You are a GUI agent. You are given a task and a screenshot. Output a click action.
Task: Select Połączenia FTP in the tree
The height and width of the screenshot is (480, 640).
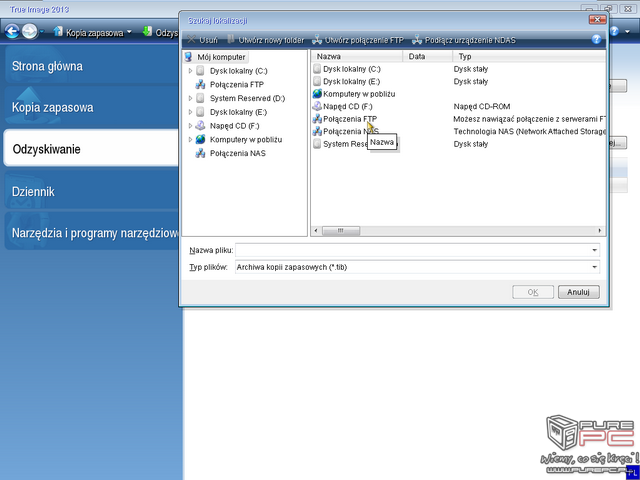237,84
